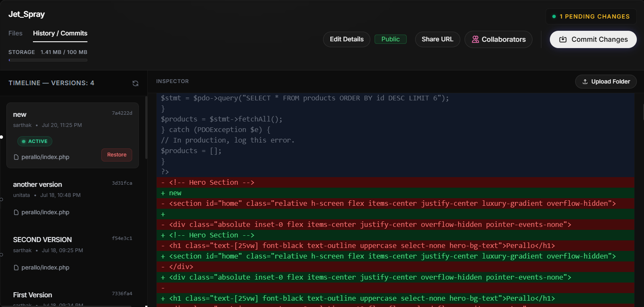Click the Share URL button
Image resolution: width=644 pixels, height=307 pixels.
click(x=437, y=39)
